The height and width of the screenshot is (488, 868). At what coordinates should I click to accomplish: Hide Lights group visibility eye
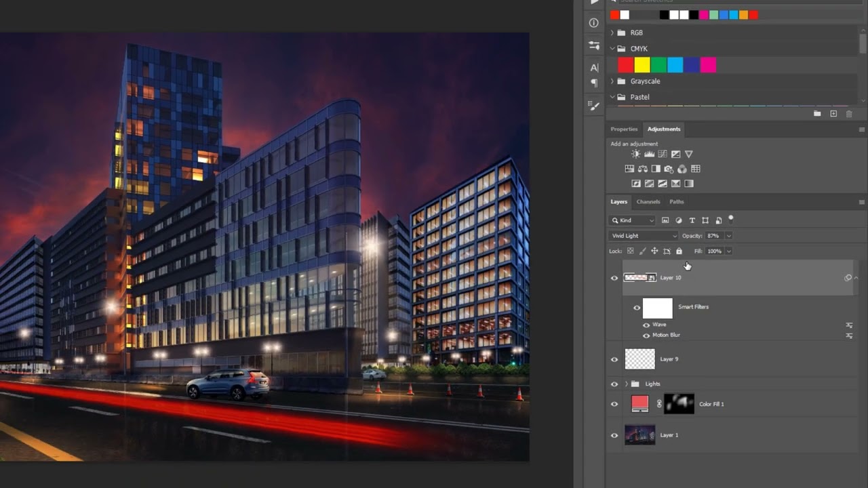tap(614, 384)
